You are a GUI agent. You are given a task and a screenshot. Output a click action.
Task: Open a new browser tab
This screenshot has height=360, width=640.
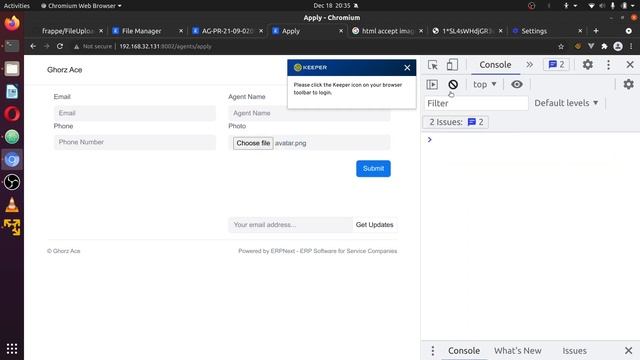pyautogui.click(x=596, y=31)
